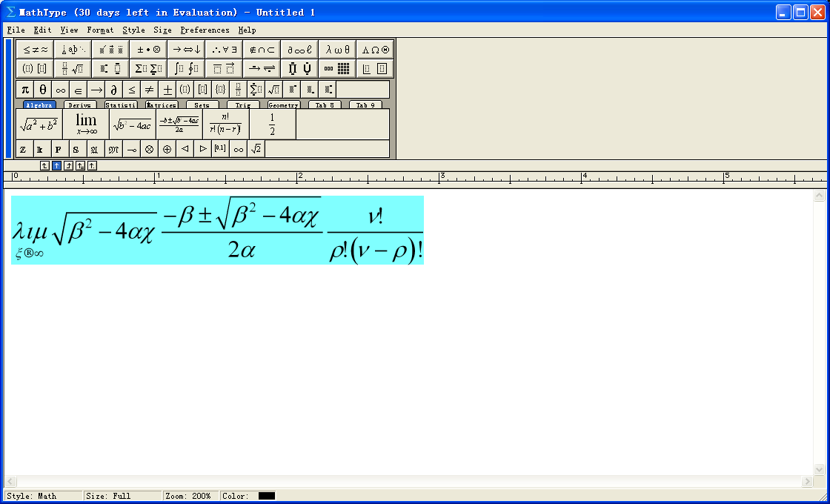Select the left-aligned tab stop button
This screenshot has width=830, height=504.
click(x=44, y=166)
